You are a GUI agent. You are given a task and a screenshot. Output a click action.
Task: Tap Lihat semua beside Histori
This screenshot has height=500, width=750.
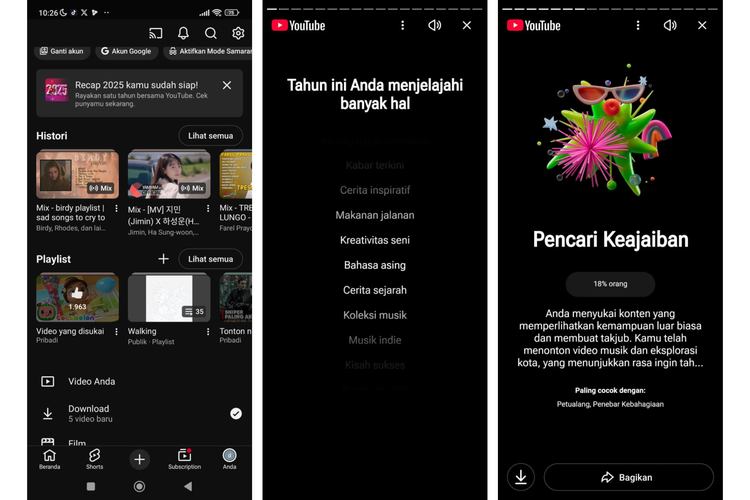pyautogui.click(x=210, y=136)
